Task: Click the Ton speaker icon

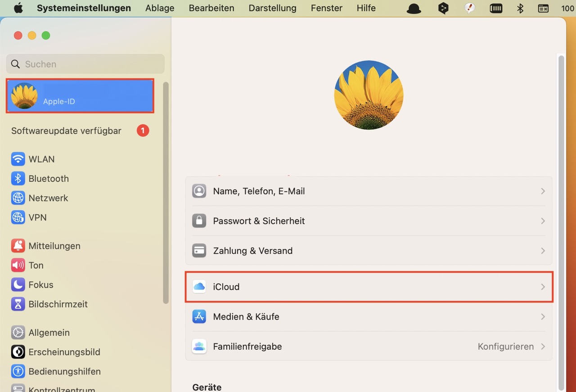Action: pos(18,266)
